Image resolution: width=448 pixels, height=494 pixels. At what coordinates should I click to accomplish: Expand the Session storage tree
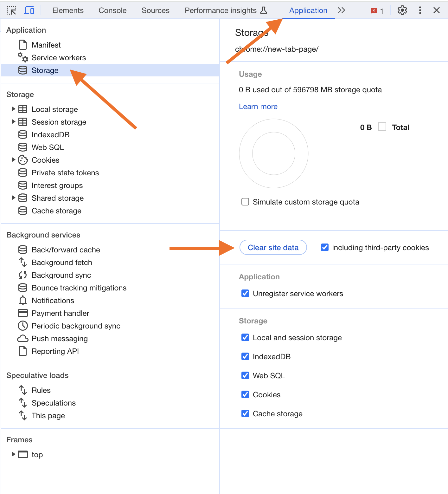tap(13, 122)
